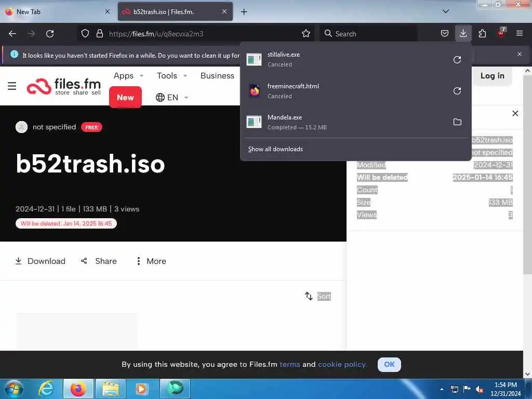Image resolution: width=532 pixels, height=399 pixels.
Task: Download the b52trash.iso file
Action: click(41, 261)
